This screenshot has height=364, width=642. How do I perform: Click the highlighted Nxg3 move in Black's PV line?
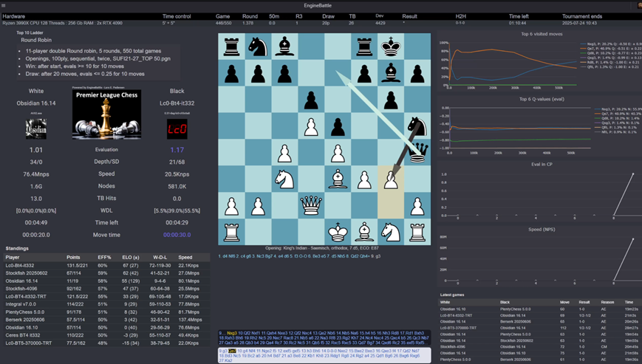[x=232, y=333]
